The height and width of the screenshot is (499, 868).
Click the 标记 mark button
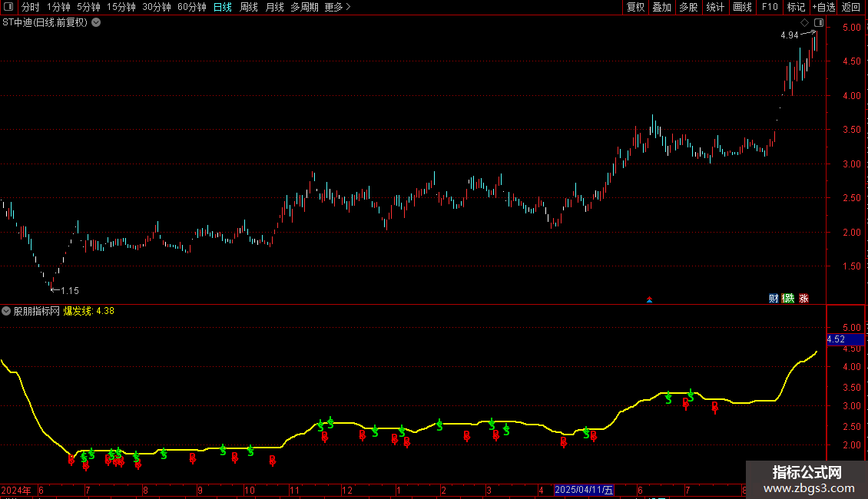point(796,7)
